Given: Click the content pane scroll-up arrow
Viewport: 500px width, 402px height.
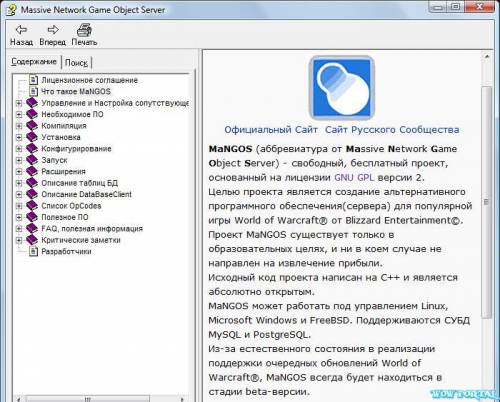Looking at the screenshot, I should [x=487, y=57].
